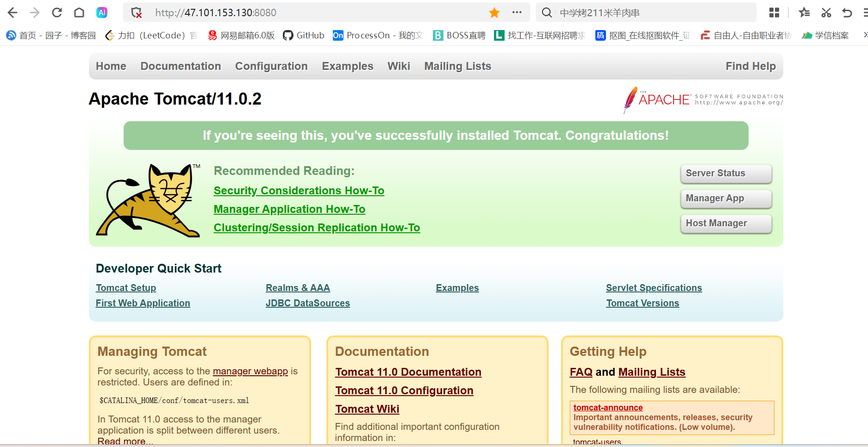The width and height of the screenshot is (868, 447).
Task: Open the 学信档案 bookmark
Action: (825, 35)
